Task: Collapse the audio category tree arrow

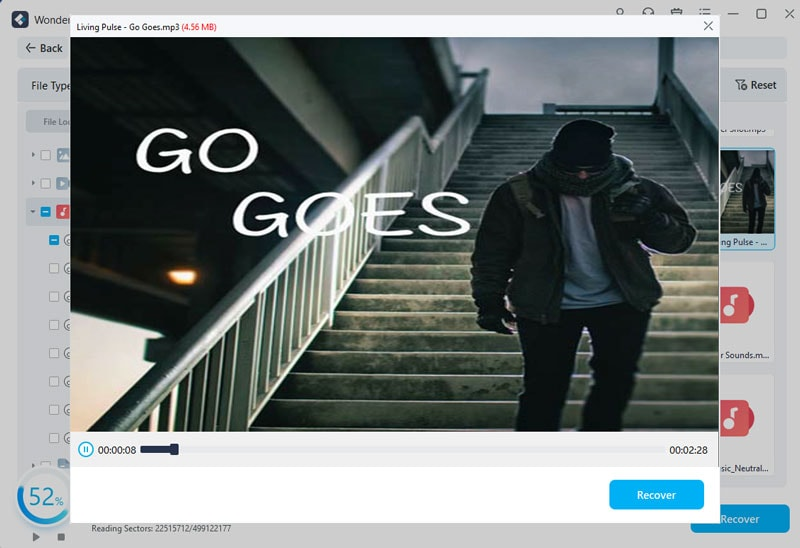Action: (33, 212)
